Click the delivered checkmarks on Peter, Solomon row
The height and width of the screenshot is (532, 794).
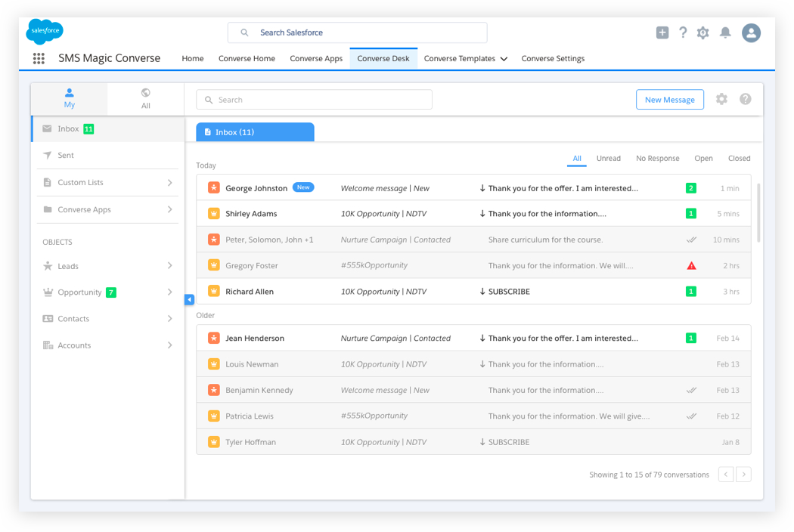[x=691, y=240]
